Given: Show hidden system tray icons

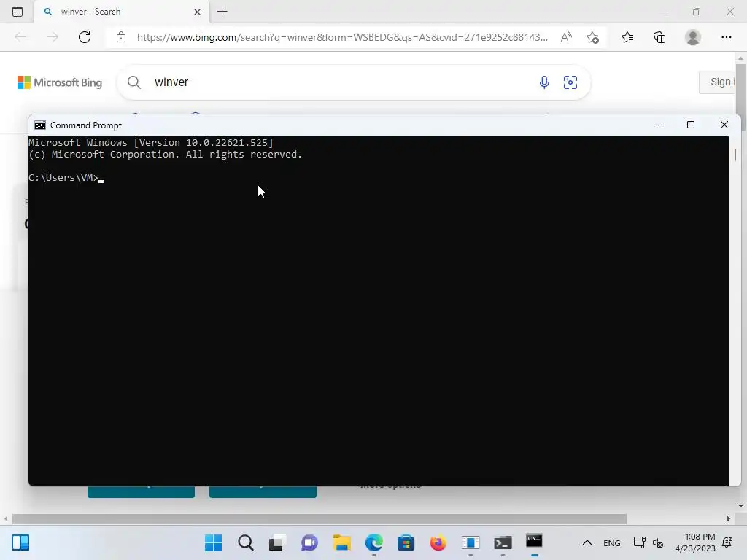Looking at the screenshot, I should coord(587,542).
